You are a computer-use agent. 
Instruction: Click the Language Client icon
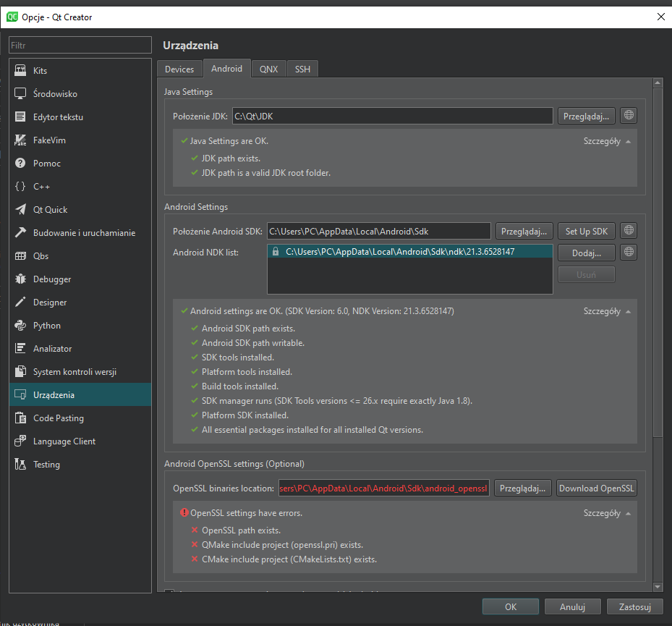pos(20,441)
